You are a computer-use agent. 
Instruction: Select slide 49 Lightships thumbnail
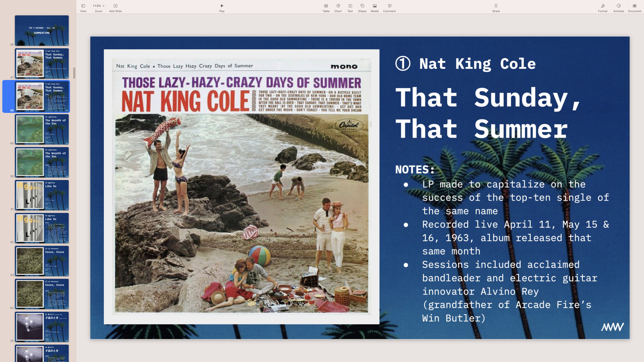[x=42, y=129]
